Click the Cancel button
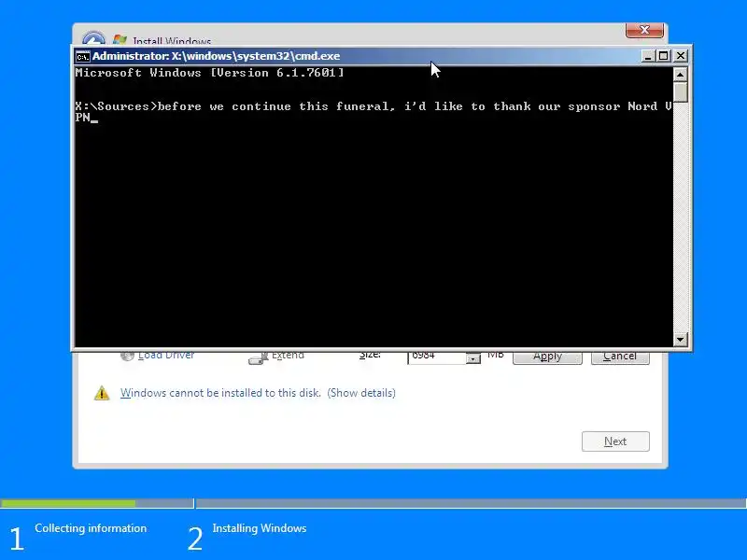 tap(620, 357)
